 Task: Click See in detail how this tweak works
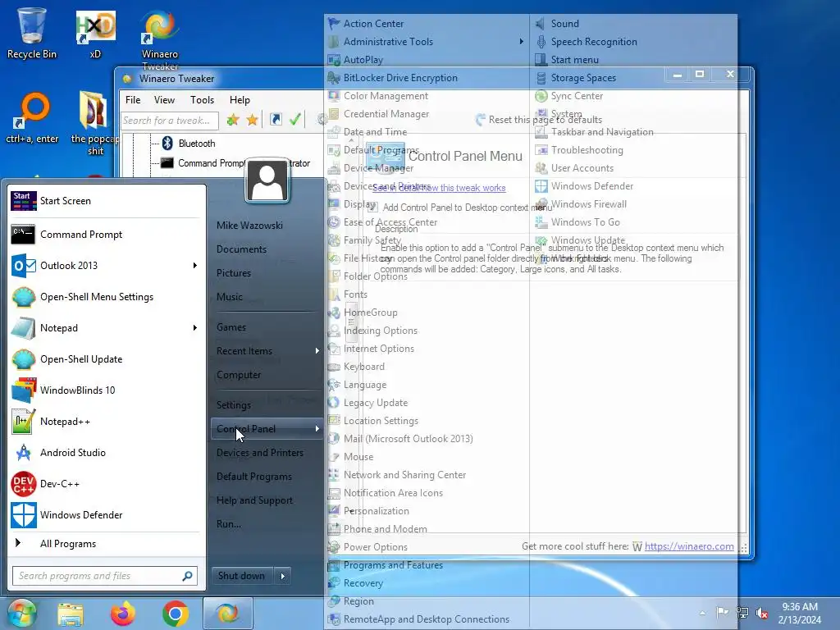point(439,188)
